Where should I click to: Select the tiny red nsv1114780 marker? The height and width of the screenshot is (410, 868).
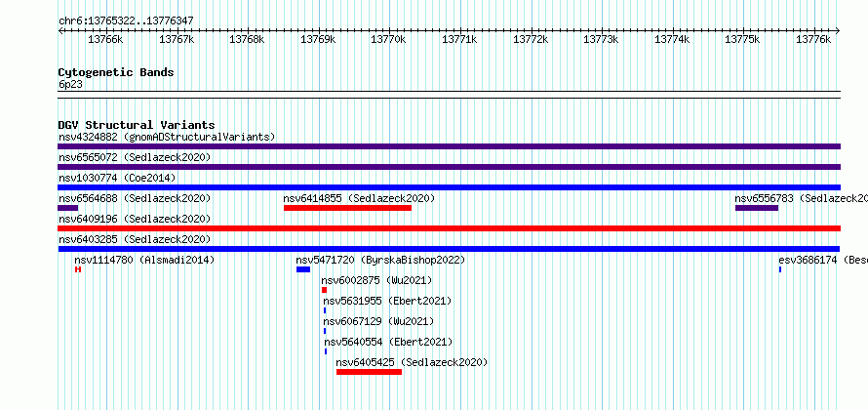tap(78, 269)
